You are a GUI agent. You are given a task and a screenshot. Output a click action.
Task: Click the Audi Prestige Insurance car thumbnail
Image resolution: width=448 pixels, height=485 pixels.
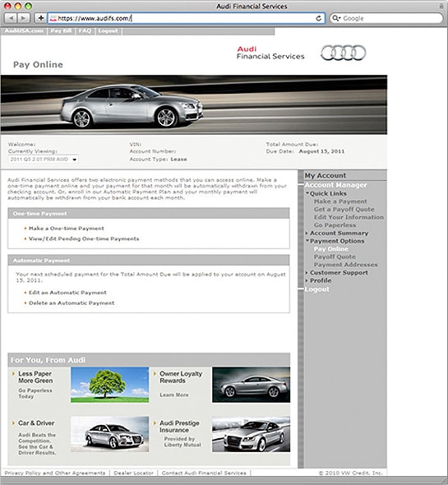pyautogui.click(x=251, y=434)
